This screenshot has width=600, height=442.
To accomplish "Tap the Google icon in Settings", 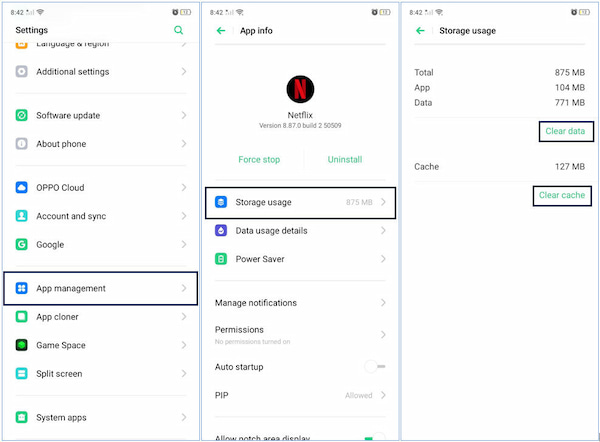I will point(22,244).
